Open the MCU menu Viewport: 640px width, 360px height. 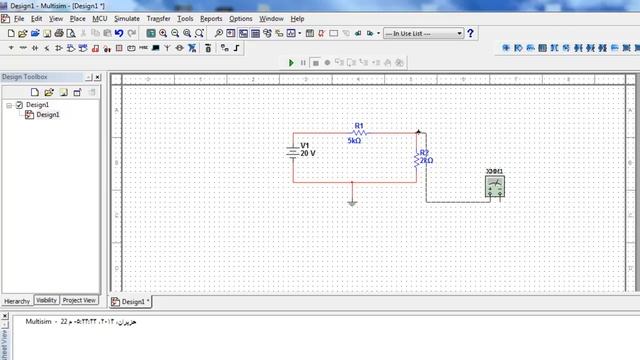pyautogui.click(x=100, y=19)
